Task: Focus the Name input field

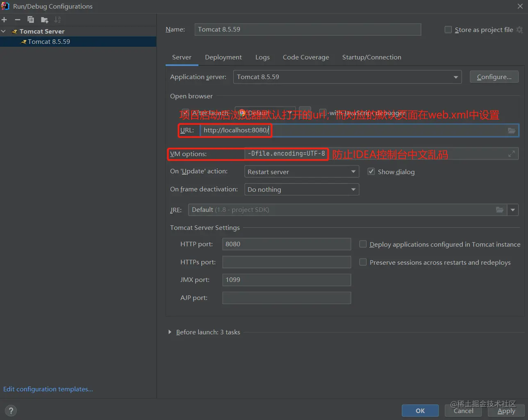Action: point(308,30)
